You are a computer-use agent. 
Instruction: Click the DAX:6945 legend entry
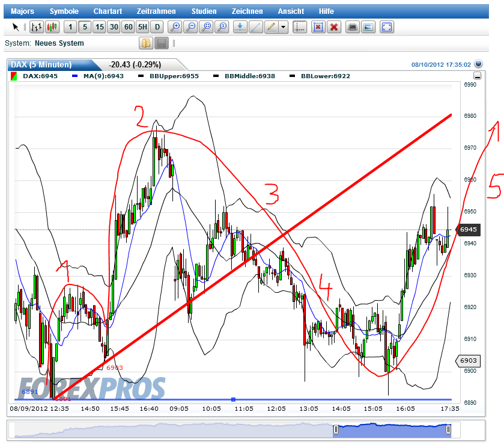34,76
